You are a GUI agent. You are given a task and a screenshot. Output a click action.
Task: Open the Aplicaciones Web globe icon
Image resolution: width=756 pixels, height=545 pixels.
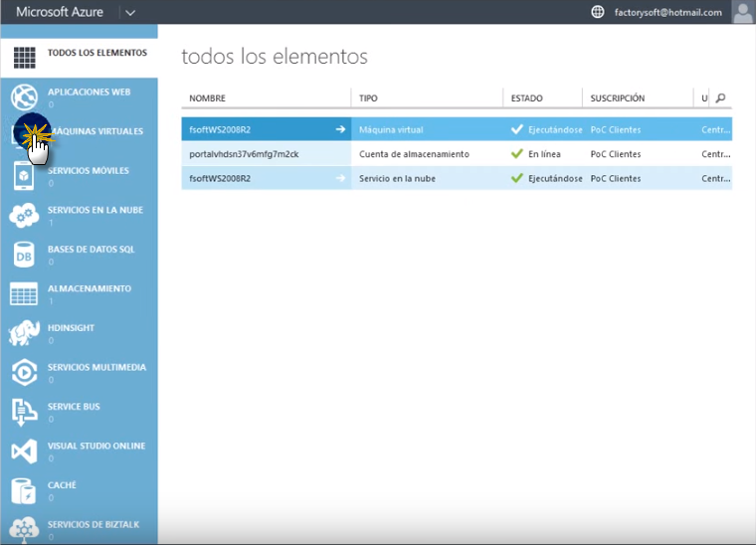(24, 96)
